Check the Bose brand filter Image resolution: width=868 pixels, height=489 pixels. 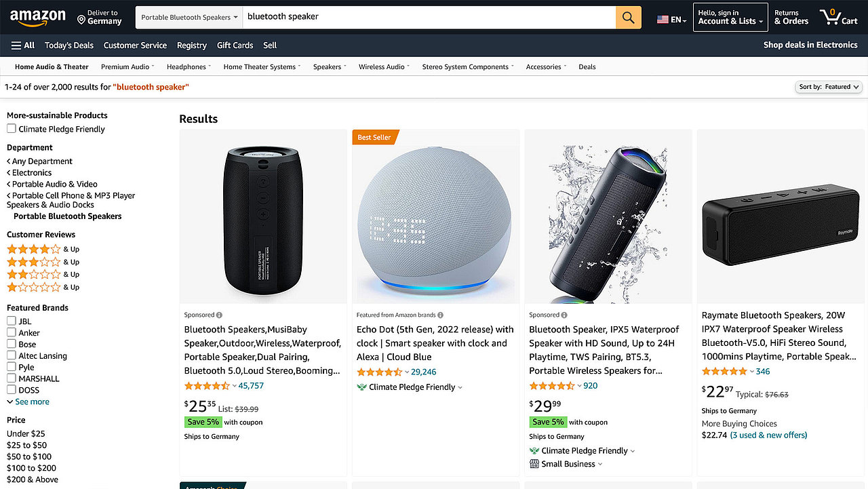(x=11, y=344)
